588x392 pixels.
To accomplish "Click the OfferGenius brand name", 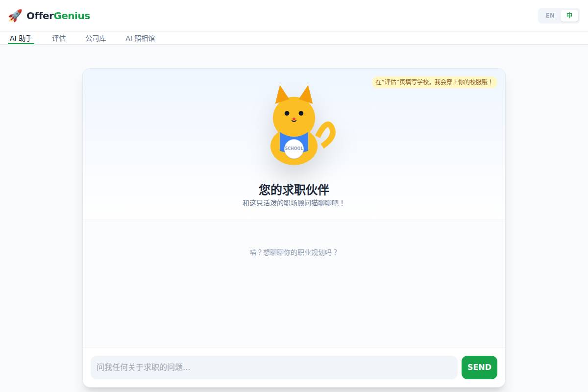I will tap(58, 16).
